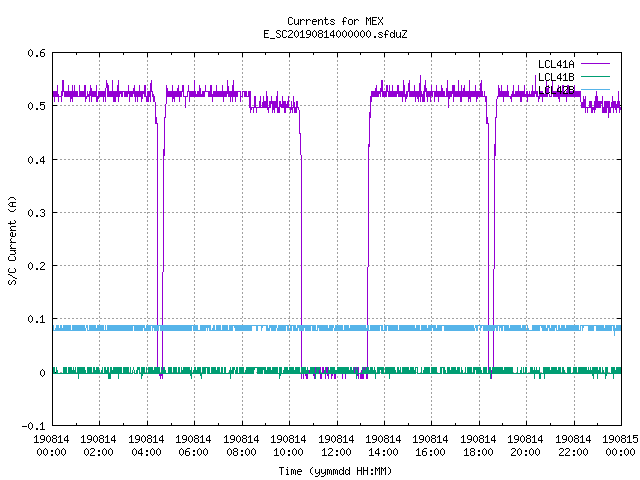Click the 'Time (yymmdd HH:MM)' x-axis label
Image resolution: width=640 pixels, height=480 pixels.
pyautogui.click(x=335, y=471)
